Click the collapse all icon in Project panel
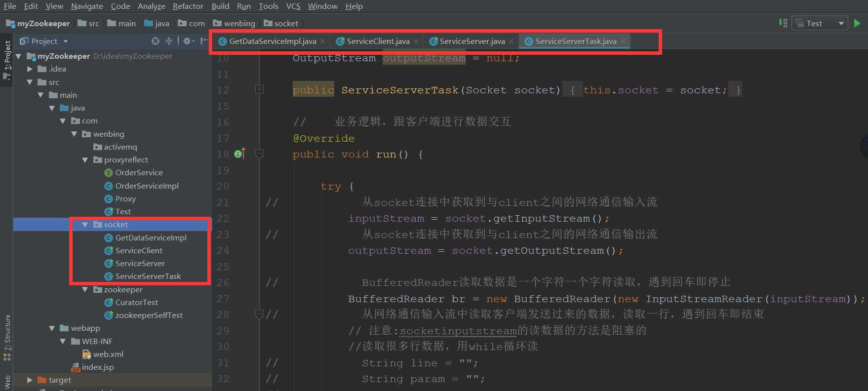The width and height of the screenshot is (868, 391). pos(169,41)
